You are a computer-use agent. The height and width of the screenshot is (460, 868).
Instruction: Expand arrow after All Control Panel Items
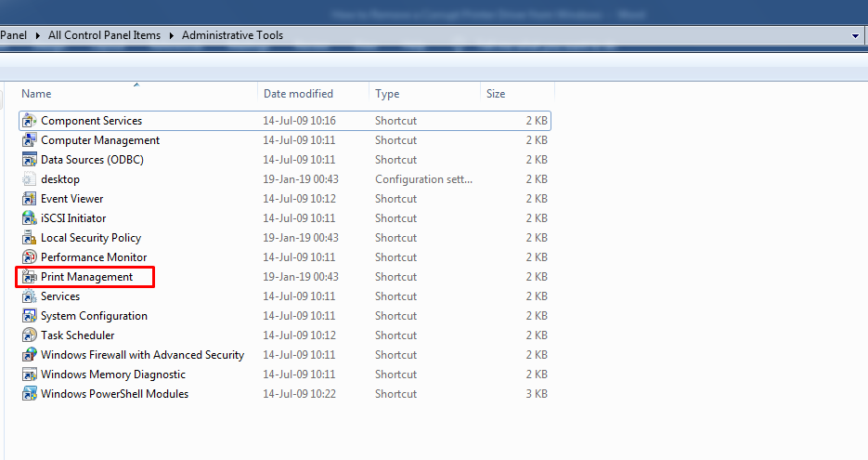(172, 35)
